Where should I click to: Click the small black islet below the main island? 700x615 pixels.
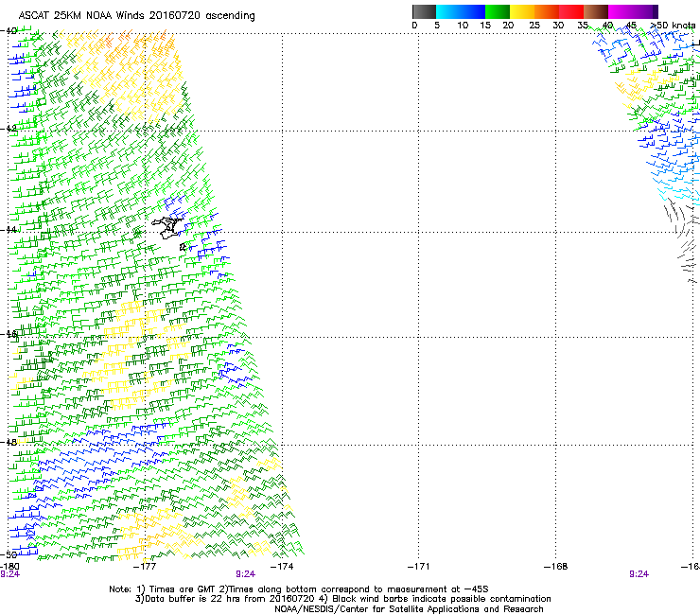pyautogui.click(x=183, y=247)
